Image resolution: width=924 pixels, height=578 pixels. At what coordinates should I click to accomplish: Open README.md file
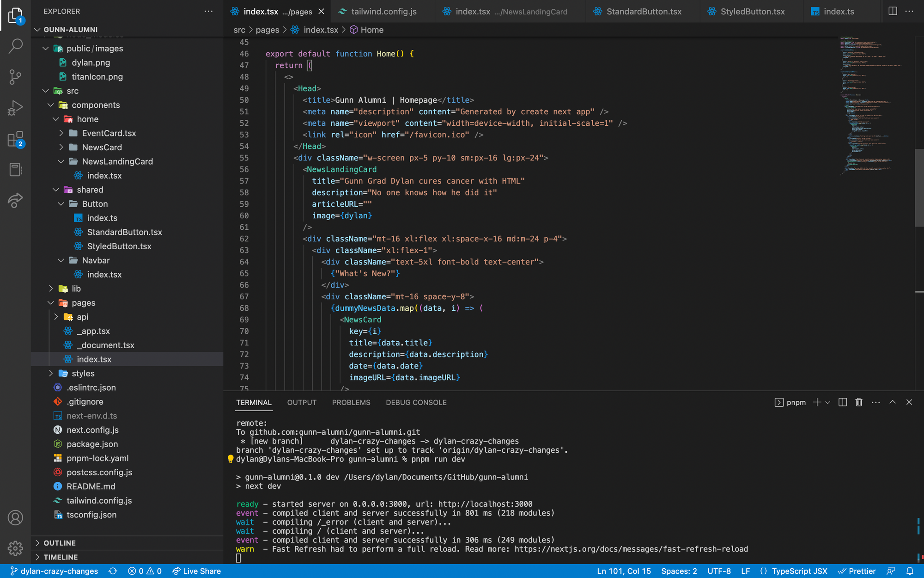pyautogui.click(x=127, y=486)
